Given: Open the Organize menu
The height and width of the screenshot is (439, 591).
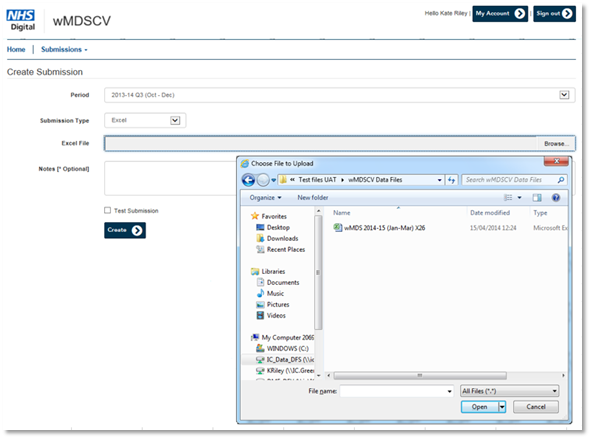Looking at the screenshot, I should pyautogui.click(x=265, y=197).
